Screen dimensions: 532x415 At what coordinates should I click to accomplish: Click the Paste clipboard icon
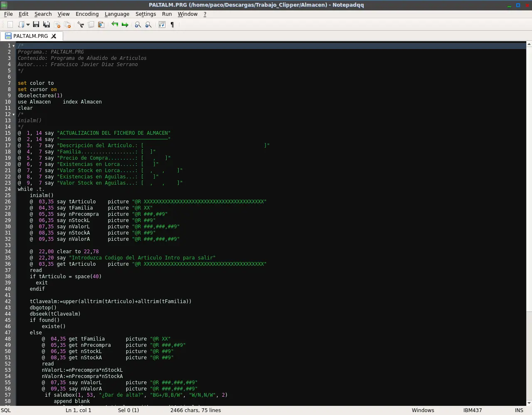101,25
